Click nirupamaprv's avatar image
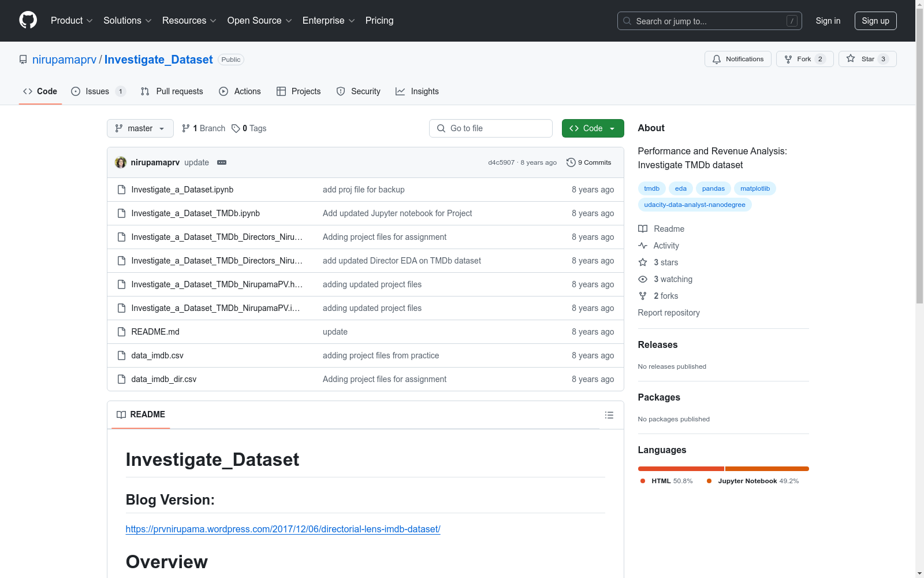 pyautogui.click(x=121, y=162)
